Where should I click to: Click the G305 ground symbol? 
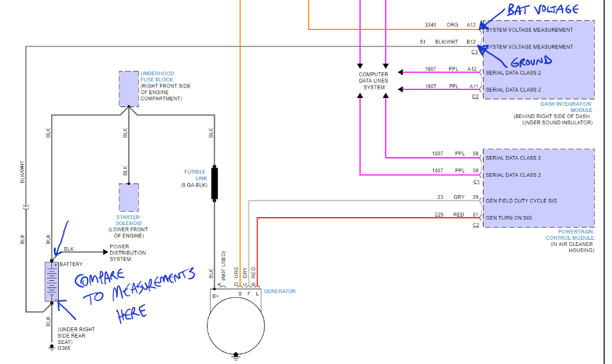[x=51, y=347]
